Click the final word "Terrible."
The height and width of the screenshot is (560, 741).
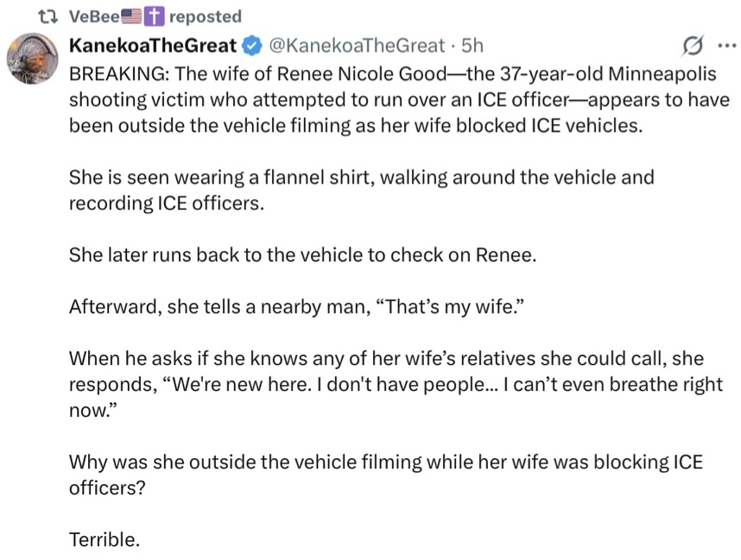[x=104, y=539]
